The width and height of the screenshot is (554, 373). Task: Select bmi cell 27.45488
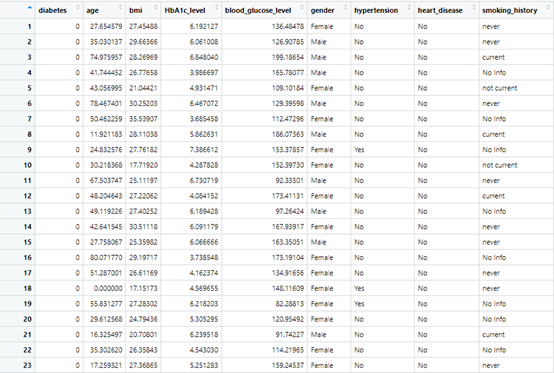143,26
